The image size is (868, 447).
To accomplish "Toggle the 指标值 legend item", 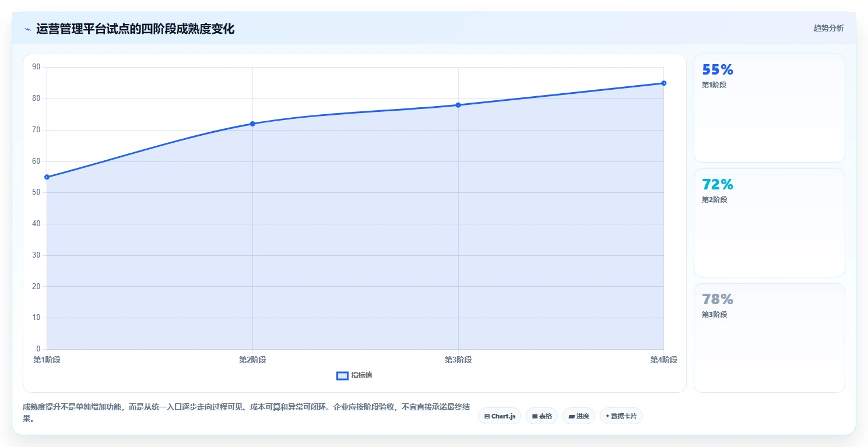I will (354, 375).
